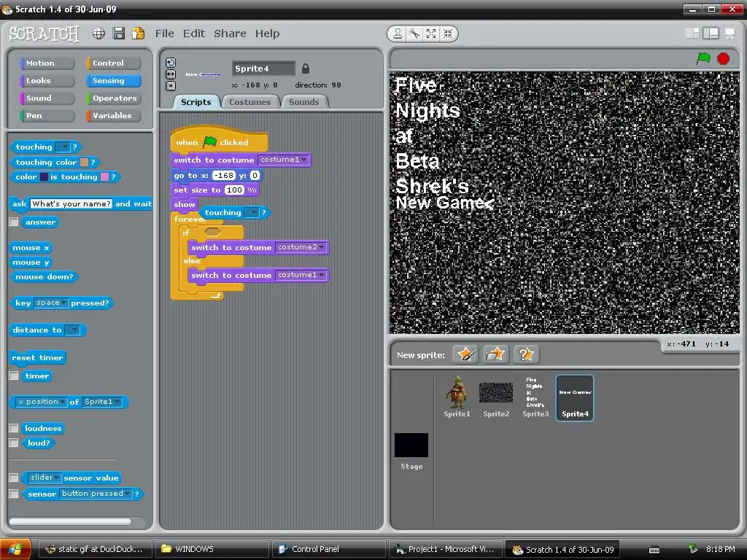The image size is (747, 560).
Task: Open the Sound blocks category
Action: click(x=47, y=98)
